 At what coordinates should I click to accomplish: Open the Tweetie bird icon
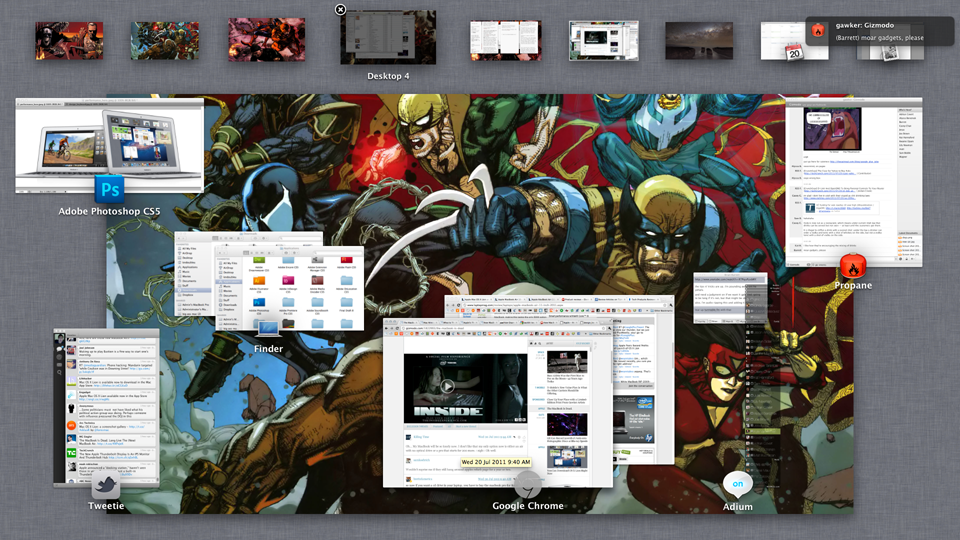coord(106,485)
